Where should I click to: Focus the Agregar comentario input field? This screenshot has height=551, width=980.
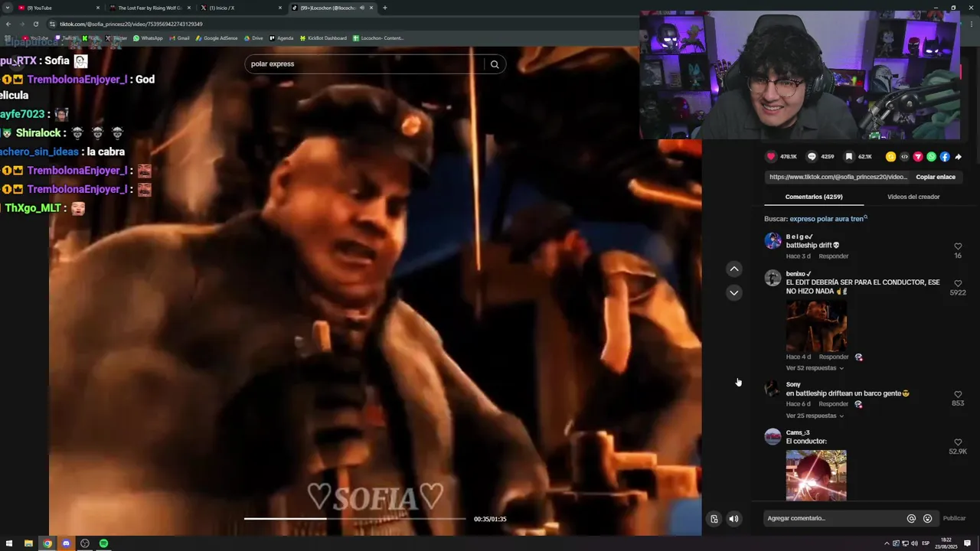click(835, 518)
